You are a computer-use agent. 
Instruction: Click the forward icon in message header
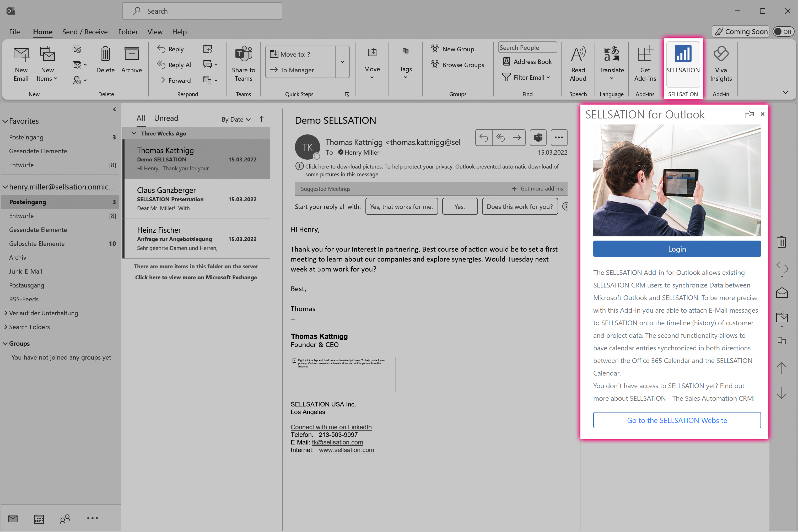tap(517, 137)
